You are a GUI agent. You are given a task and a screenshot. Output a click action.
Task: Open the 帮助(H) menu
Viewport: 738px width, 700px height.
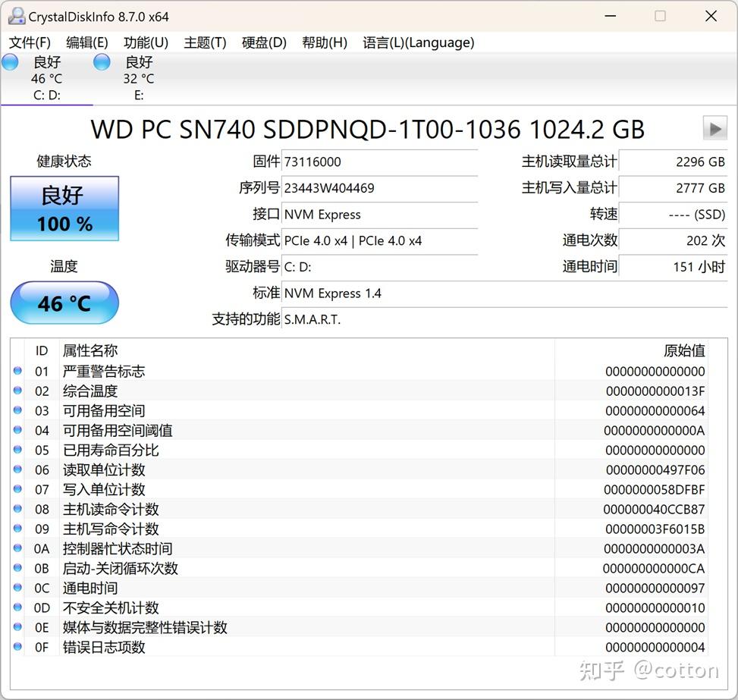(325, 42)
